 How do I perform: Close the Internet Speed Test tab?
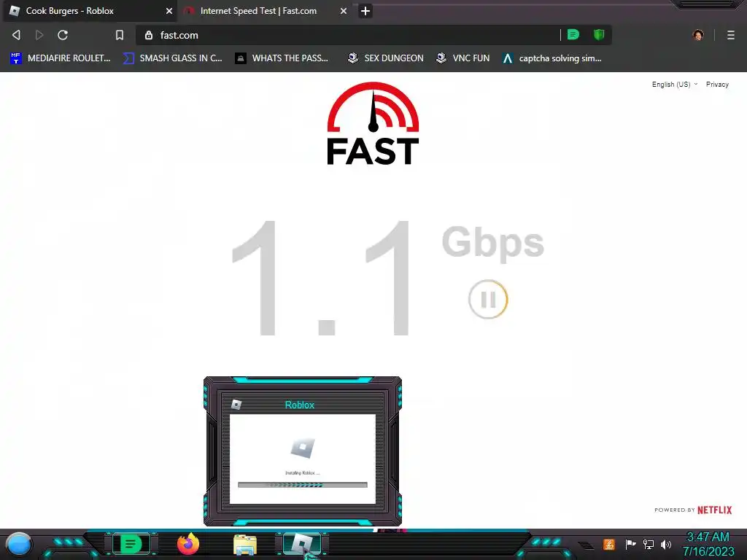(344, 11)
